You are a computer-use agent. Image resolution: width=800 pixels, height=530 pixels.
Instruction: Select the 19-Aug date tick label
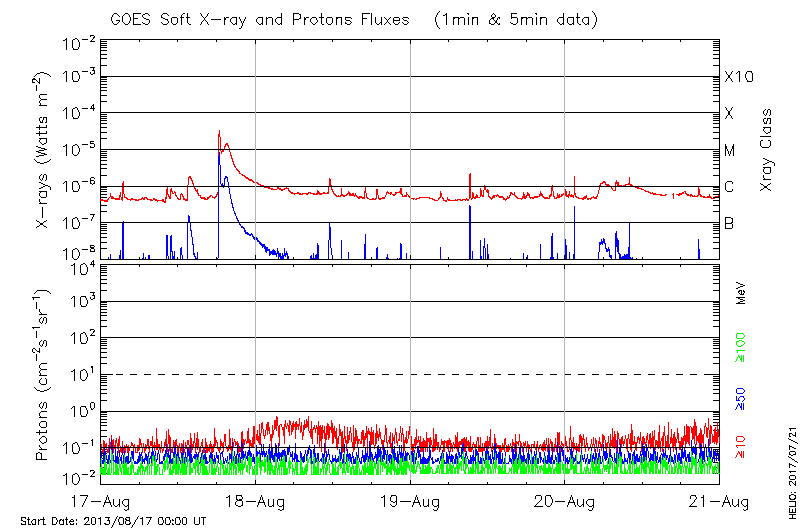(x=411, y=500)
